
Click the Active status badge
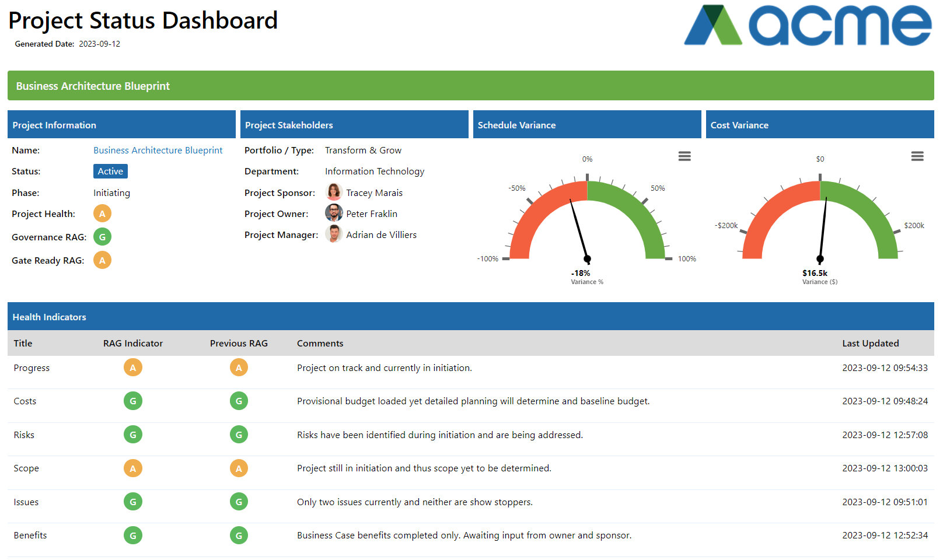tap(110, 171)
